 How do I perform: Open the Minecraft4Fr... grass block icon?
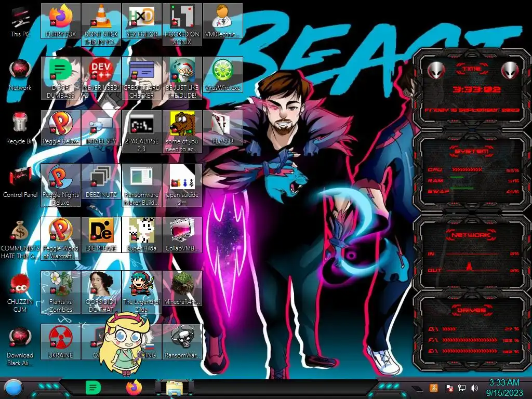[x=182, y=288]
